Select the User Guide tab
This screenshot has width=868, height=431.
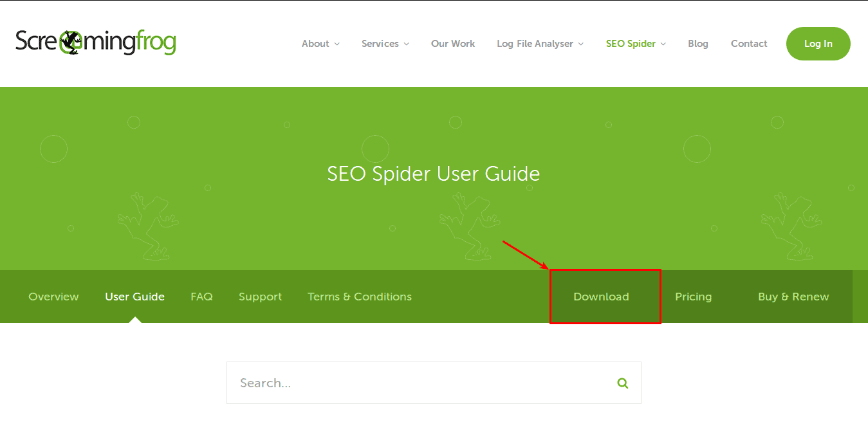pyautogui.click(x=135, y=297)
